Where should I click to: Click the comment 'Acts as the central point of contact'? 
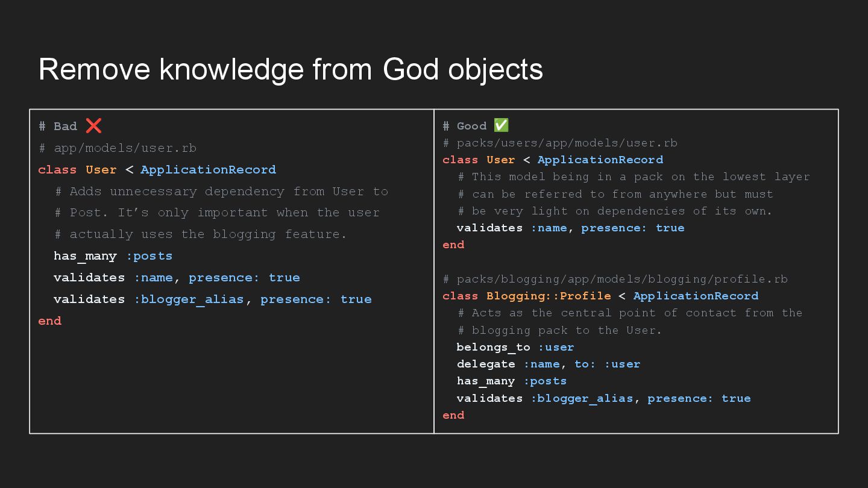pyautogui.click(x=630, y=313)
